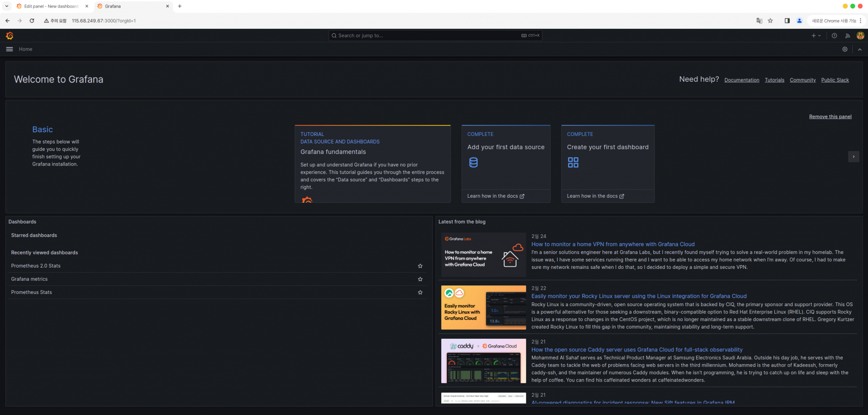Star the Prometheus Stats dashboard
This screenshot has width=868, height=415.
[x=420, y=292]
